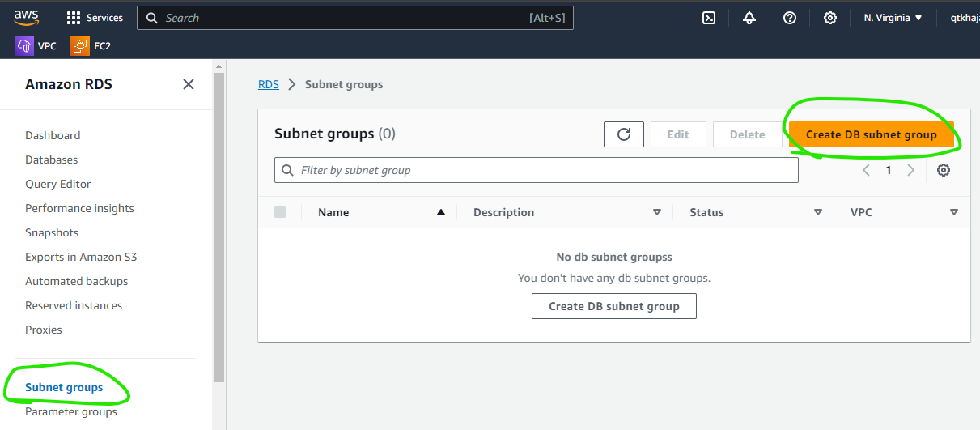Viewport: 980px width, 430px height.
Task: Open the AWS home logo
Action: pyautogui.click(x=27, y=18)
